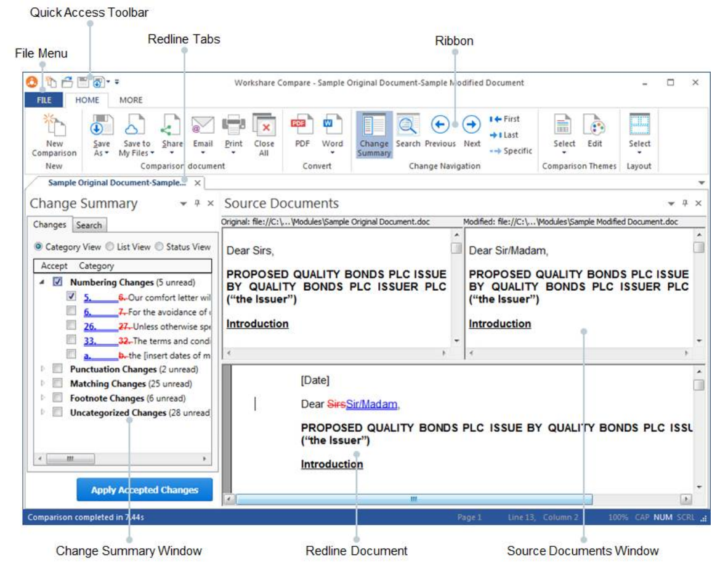The height and width of the screenshot is (574, 728).
Task: Select the Status View radio button
Action: [x=159, y=246]
